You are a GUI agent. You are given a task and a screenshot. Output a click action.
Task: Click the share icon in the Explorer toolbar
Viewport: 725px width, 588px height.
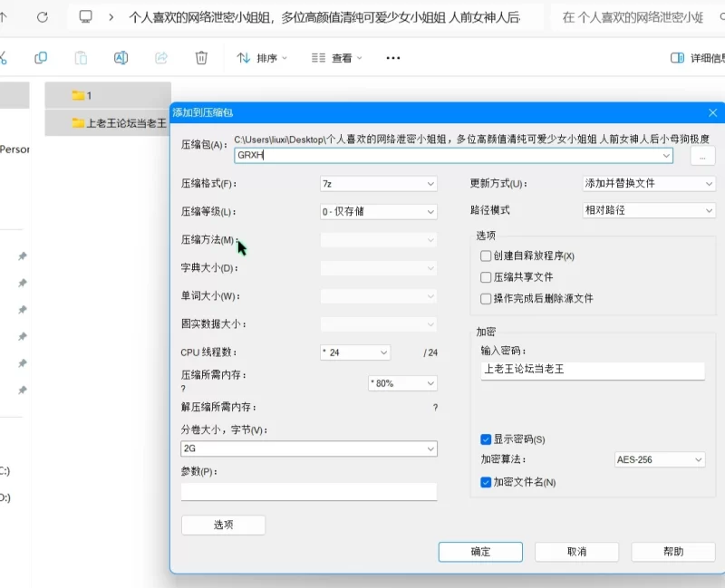[161, 58]
